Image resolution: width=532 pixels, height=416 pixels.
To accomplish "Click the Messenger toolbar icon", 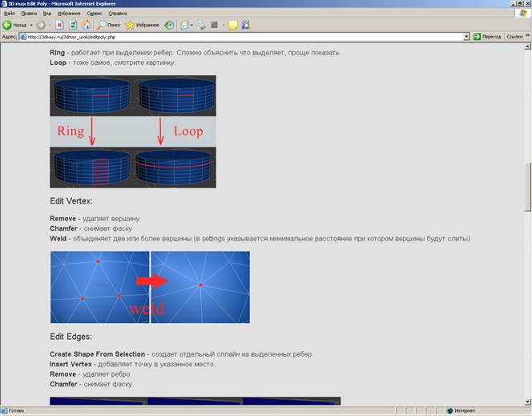I will 246,25.
